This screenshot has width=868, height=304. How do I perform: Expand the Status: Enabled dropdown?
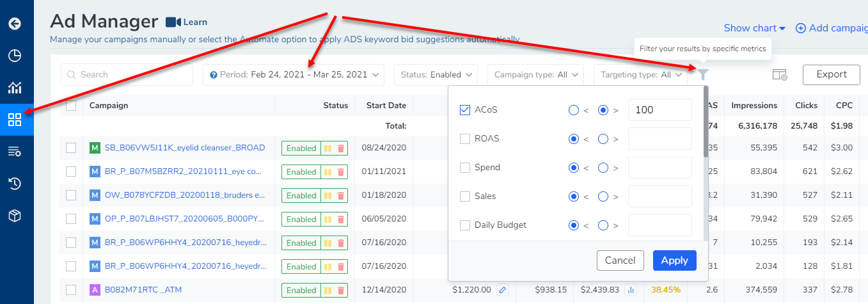(436, 75)
